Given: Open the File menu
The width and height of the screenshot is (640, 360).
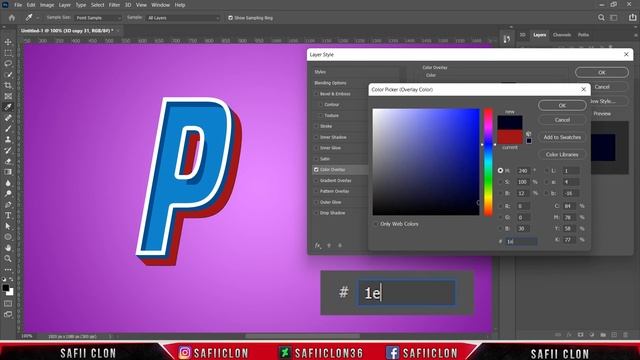Looking at the screenshot, I should (x=18, y=5).
